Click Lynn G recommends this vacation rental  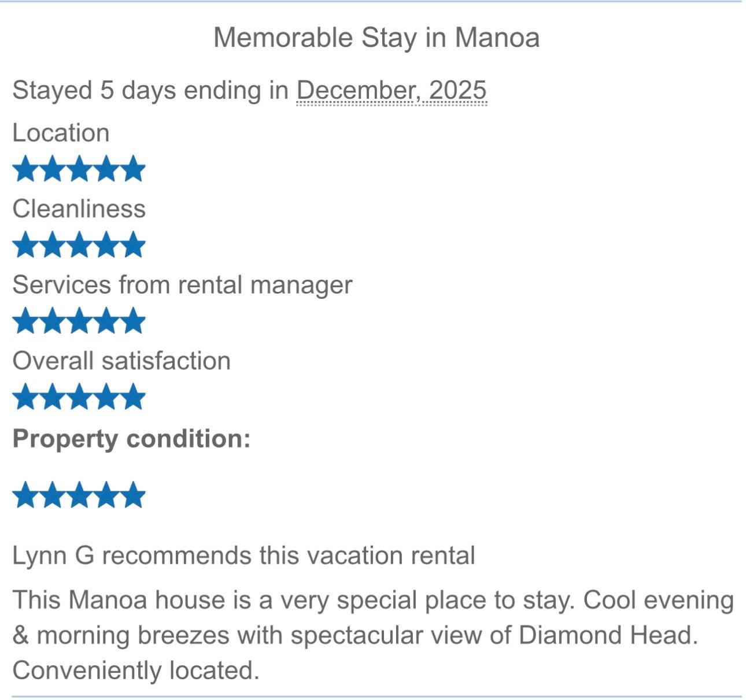[243, 555]
